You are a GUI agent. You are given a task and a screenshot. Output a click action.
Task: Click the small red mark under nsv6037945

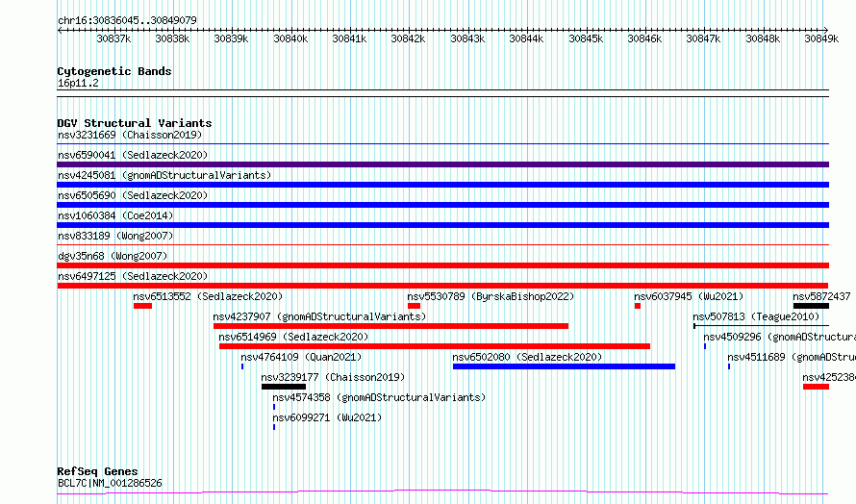(638, 306)
